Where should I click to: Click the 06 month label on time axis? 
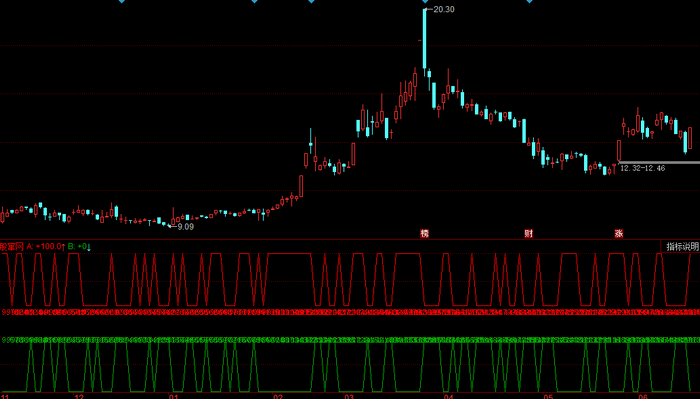click(643, 396)
